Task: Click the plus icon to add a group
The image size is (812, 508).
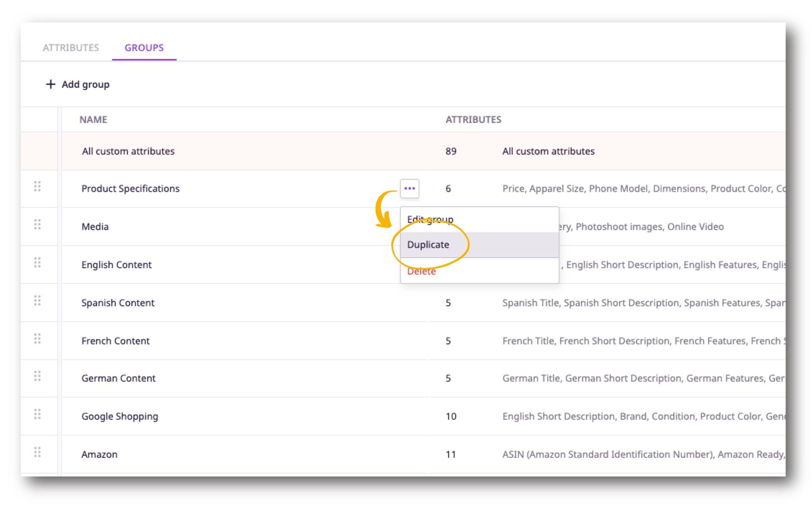Action: (50, 84)
